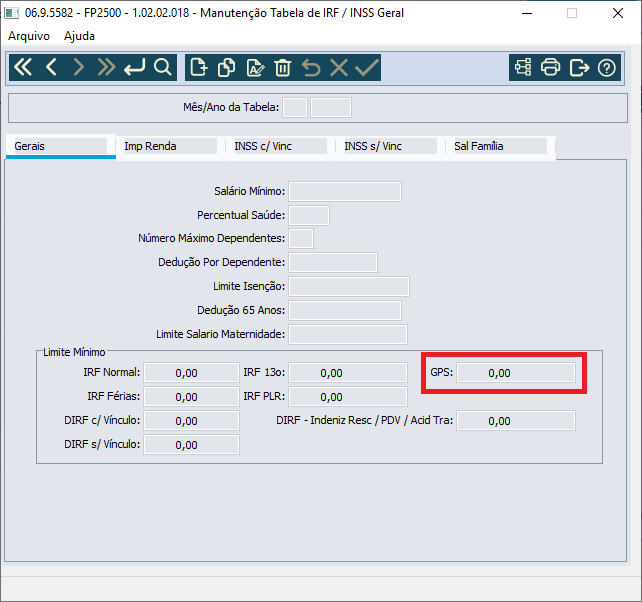642x602 pixels.
Task: Cancel with the X toolbar icon
Action: (x=339, y=67)
